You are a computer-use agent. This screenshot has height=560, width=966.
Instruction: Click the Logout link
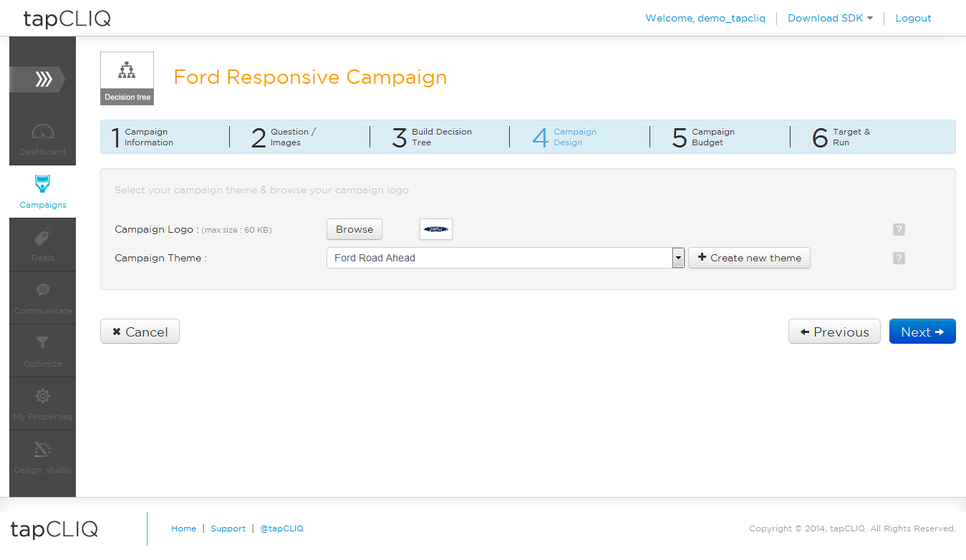coord(913,18)
